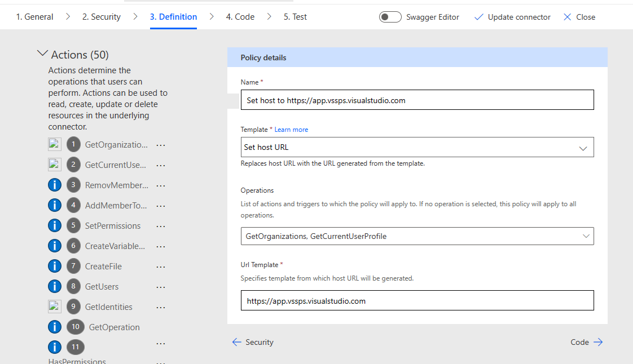Viewport: 633px width, 364px height.
Task: Open the ellipsis menu for GetUsers
Action: [161, 286]
